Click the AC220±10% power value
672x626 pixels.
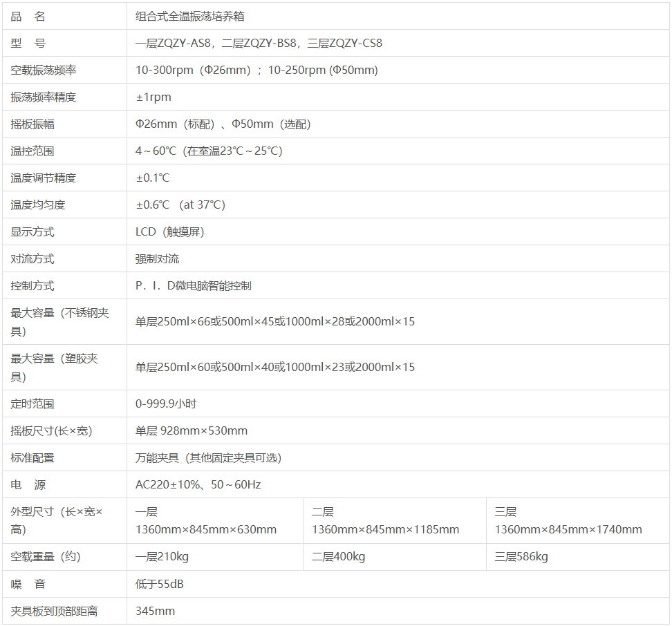click(x=198, y=485)
